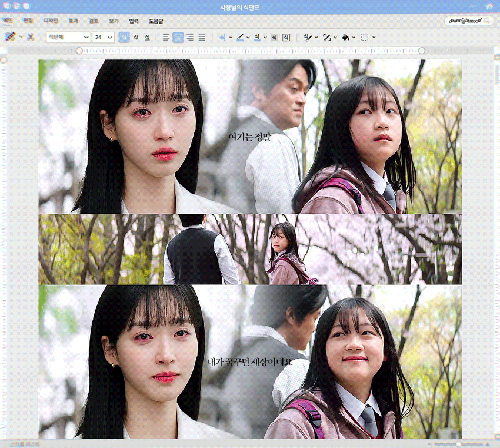Expand the highlight brush dropdown arrow

click(x=248, y=38)
